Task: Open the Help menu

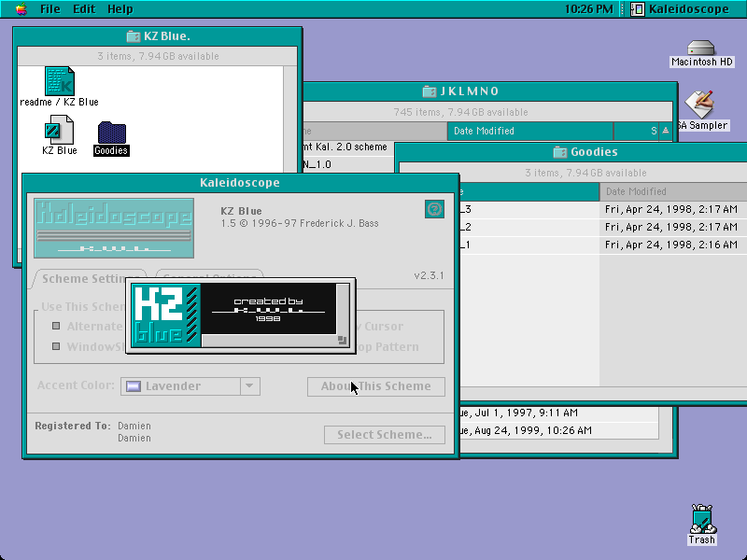Action: click(120, 9)
